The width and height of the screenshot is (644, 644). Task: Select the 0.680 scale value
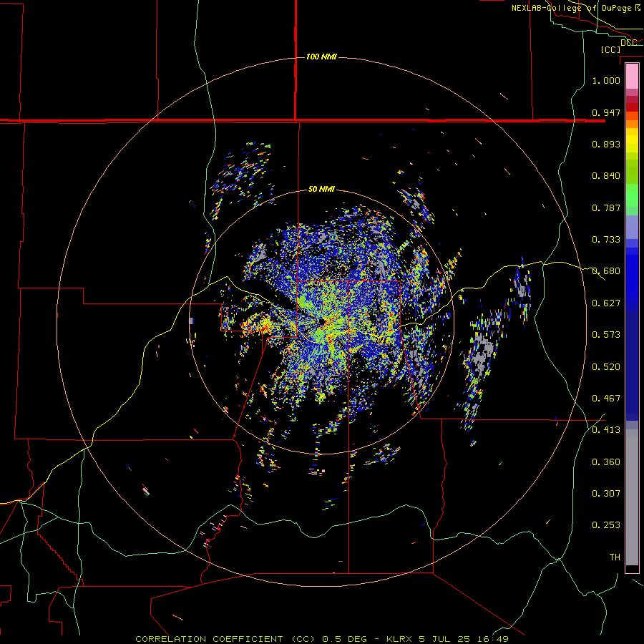coord(606,271)
